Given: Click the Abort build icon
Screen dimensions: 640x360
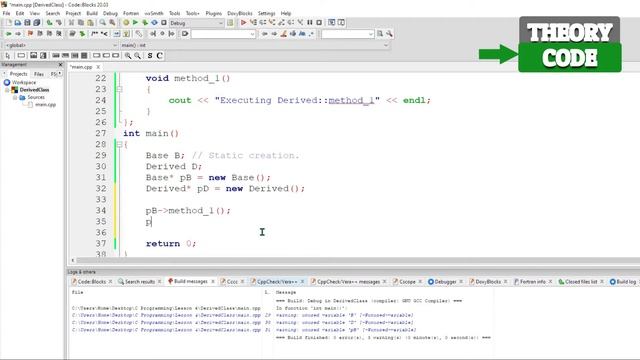Looking at the screenshot, I should [164, 23].
